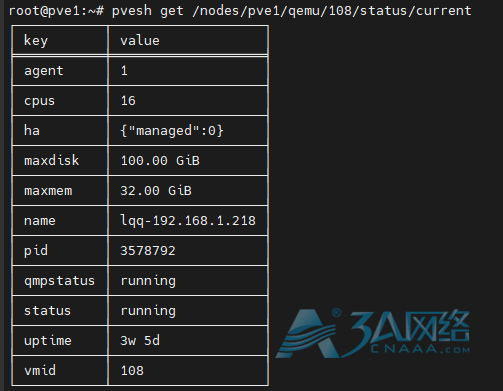The width and height of the screenshot is (503, 391).
Task: Click the pvesh get command text
Action: (292, 11)
